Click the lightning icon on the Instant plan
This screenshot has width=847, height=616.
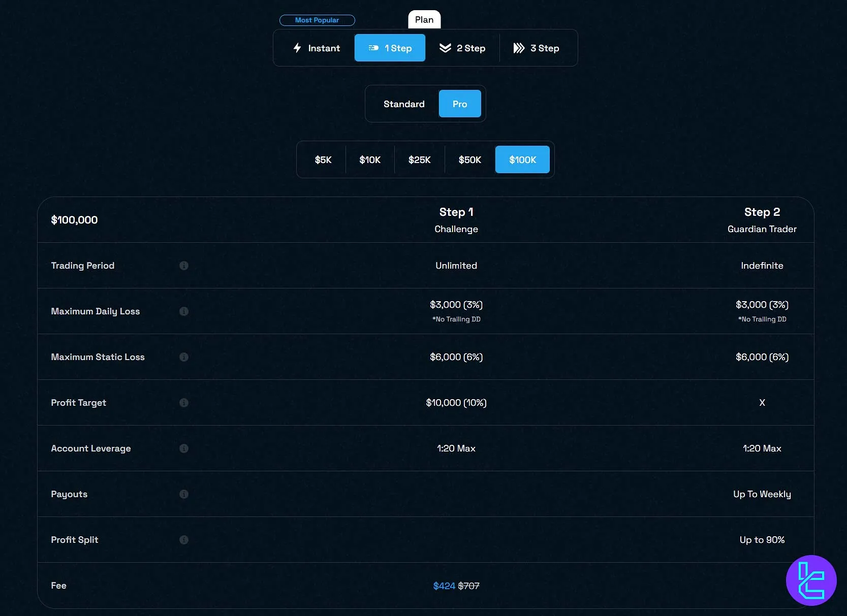click(297, 48)
